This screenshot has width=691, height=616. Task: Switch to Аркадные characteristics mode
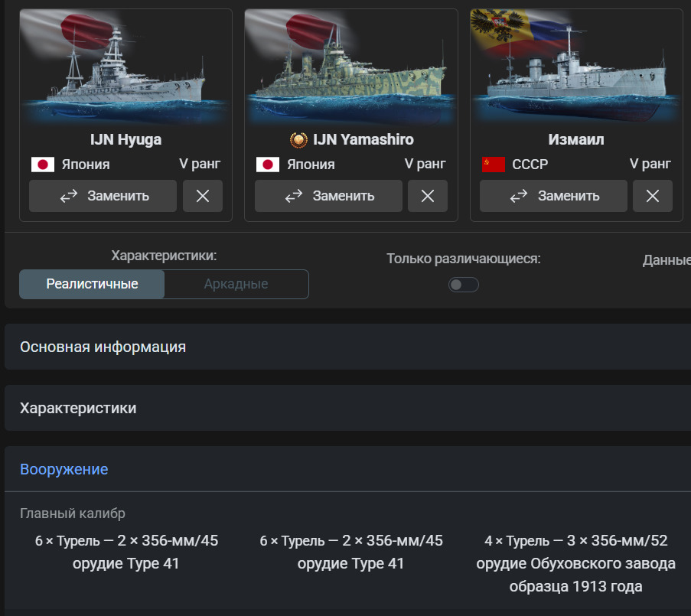[236, 284]
